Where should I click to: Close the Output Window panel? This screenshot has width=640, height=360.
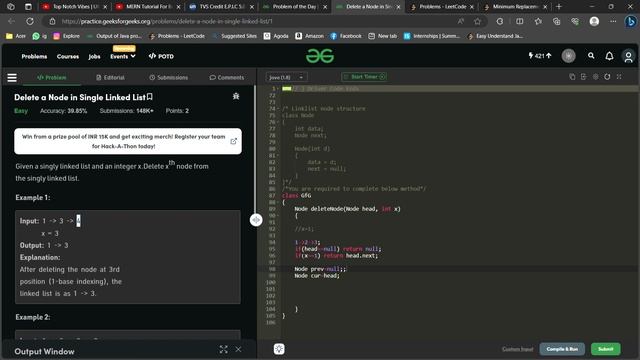click(238, 349)
